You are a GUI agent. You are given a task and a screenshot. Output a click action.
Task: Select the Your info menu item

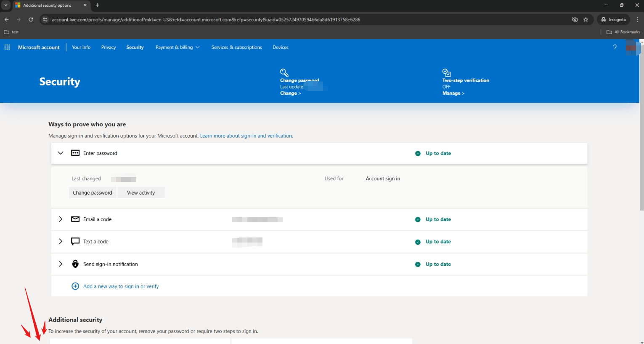[x=81, y=47]
